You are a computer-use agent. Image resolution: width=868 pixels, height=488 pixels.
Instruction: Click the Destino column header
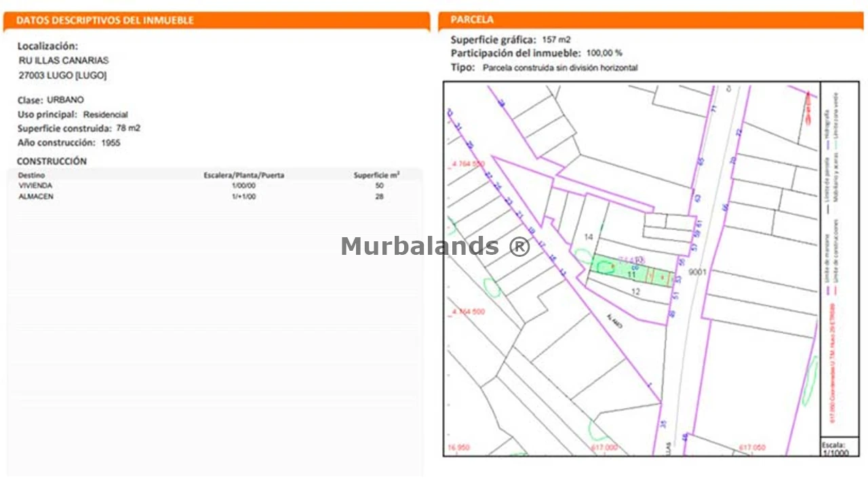tap(32, 175)
